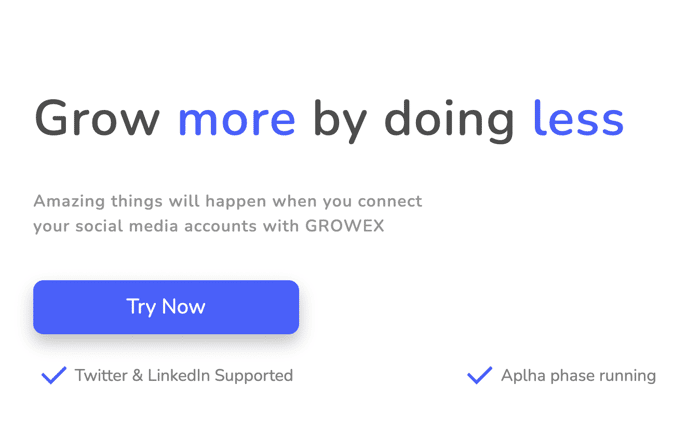This screenshot has width=700, height=438.
Task: Click the word "by" in the headline
Action: (340, 121)
